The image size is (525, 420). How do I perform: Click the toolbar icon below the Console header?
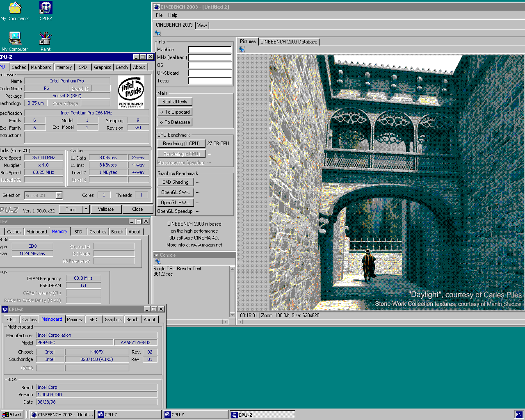157,261
